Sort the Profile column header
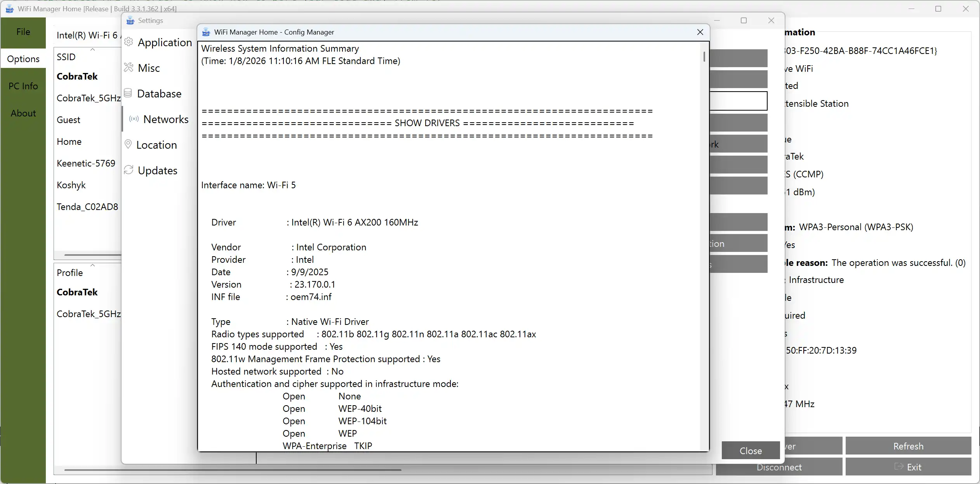 (70, 273)
